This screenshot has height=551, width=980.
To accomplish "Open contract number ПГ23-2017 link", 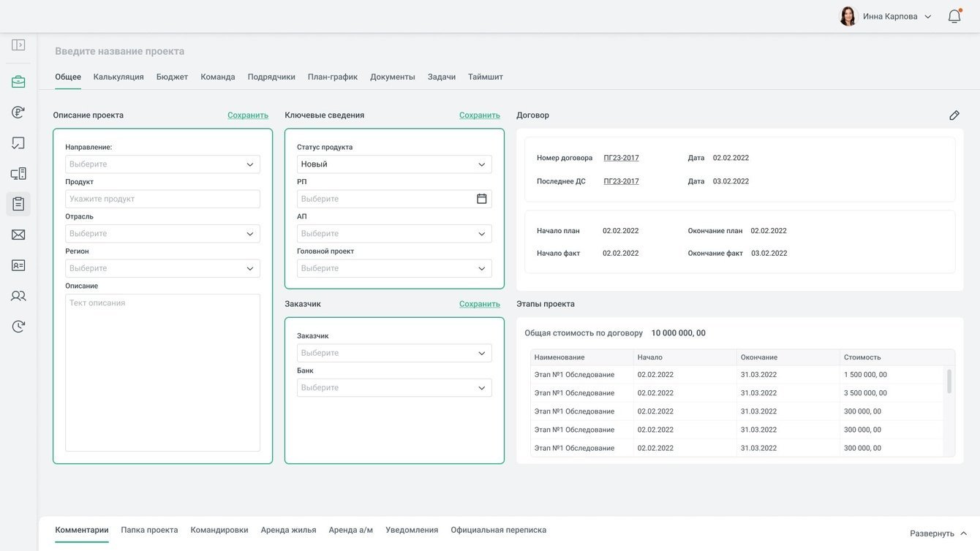I will pos(621,158).
